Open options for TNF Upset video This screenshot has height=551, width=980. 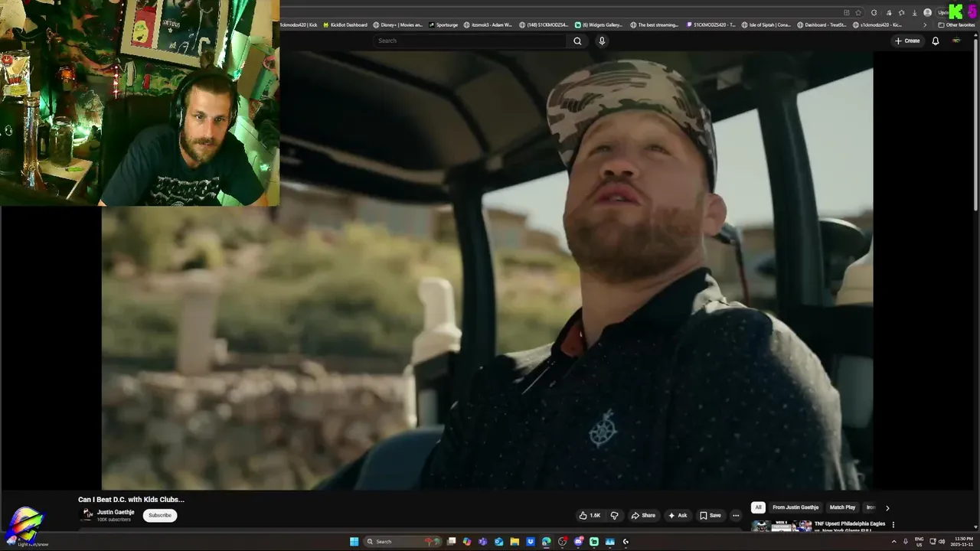[893, 525]
